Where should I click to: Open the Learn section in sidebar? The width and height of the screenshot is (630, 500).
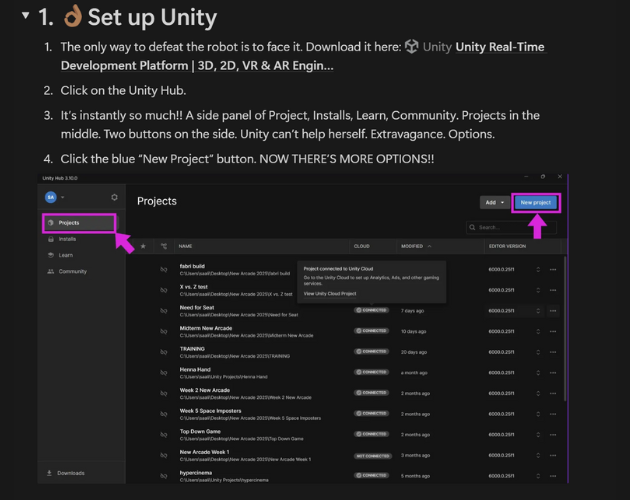point(66,255)
